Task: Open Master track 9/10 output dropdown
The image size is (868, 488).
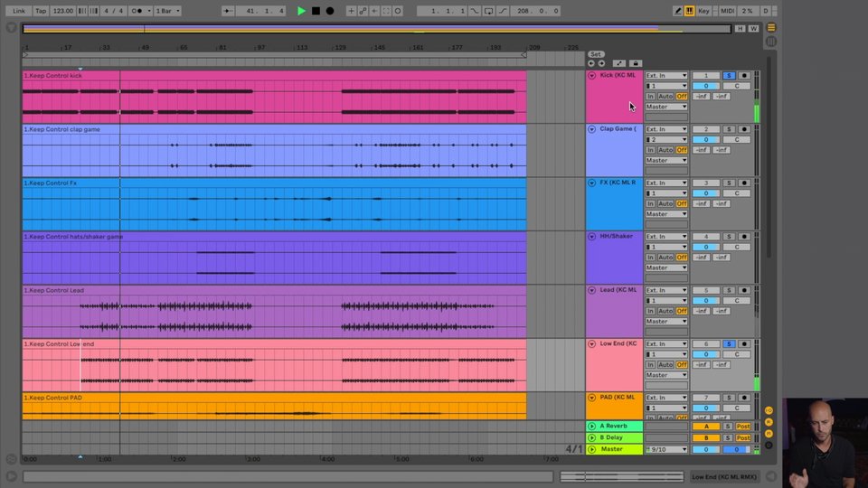Action: [x=666, y=449]
